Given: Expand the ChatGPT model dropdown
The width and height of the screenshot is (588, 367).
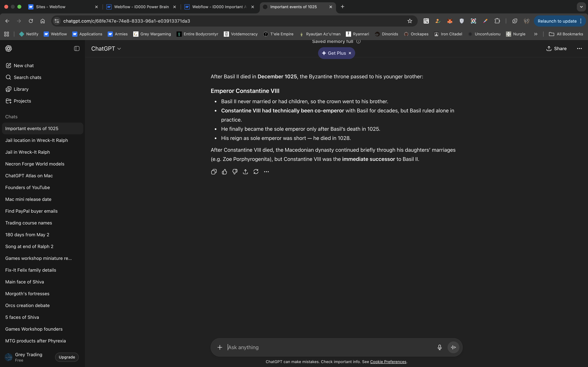Looking at the screenshot, I should coord(106,48).
